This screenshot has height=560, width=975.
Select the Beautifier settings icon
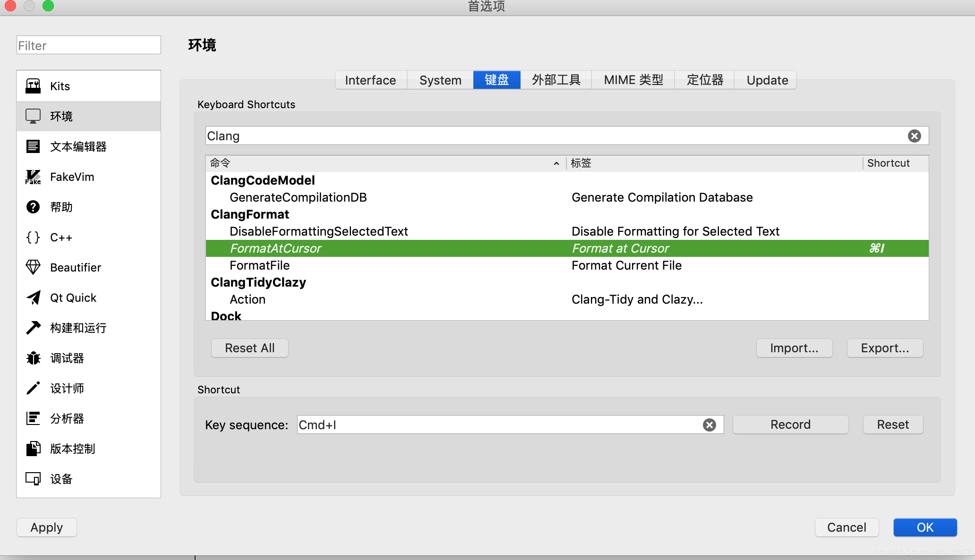[34, 267]
